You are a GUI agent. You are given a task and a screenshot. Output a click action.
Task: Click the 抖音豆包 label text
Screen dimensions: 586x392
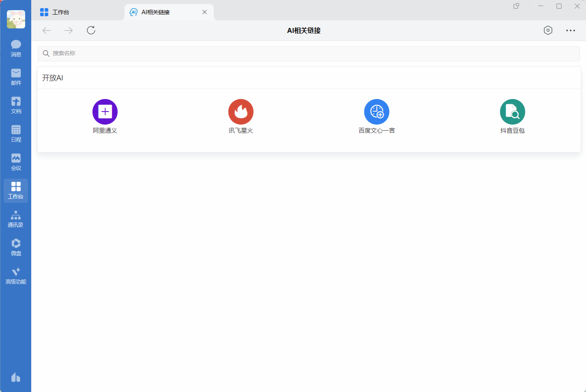(513, 130)
